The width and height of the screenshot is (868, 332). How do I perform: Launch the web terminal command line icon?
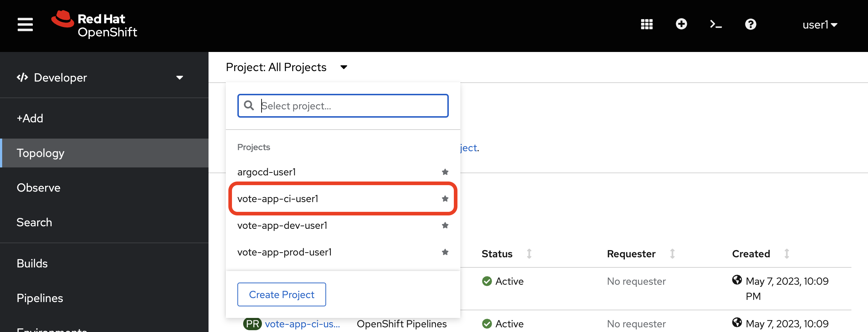[716, 25]
